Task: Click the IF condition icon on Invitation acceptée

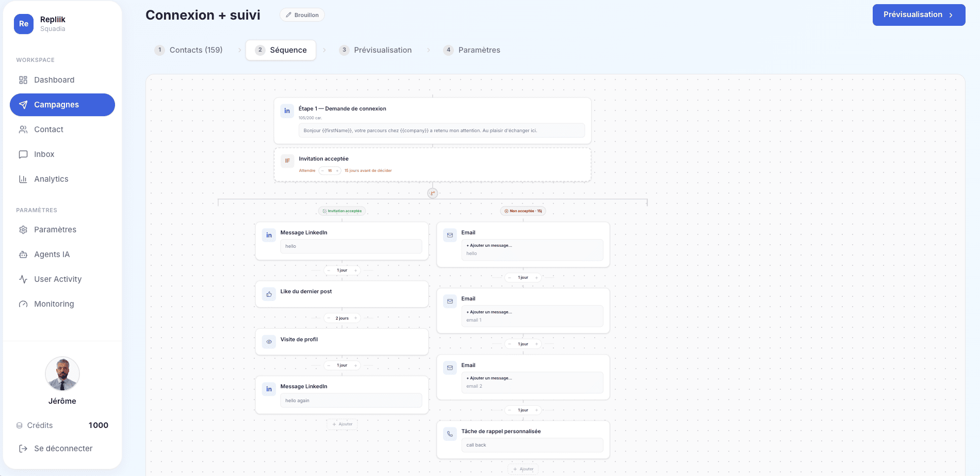Action: (287, 161)
